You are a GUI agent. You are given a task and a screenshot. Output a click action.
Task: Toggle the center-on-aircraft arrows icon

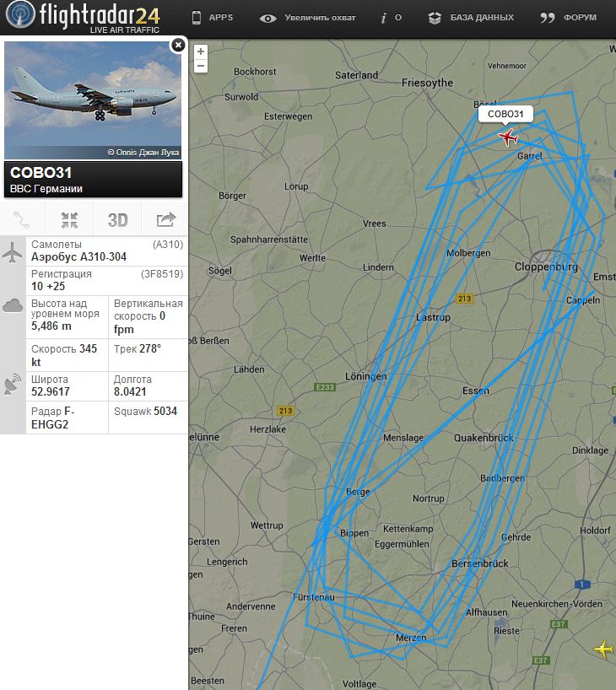[69, 220]
